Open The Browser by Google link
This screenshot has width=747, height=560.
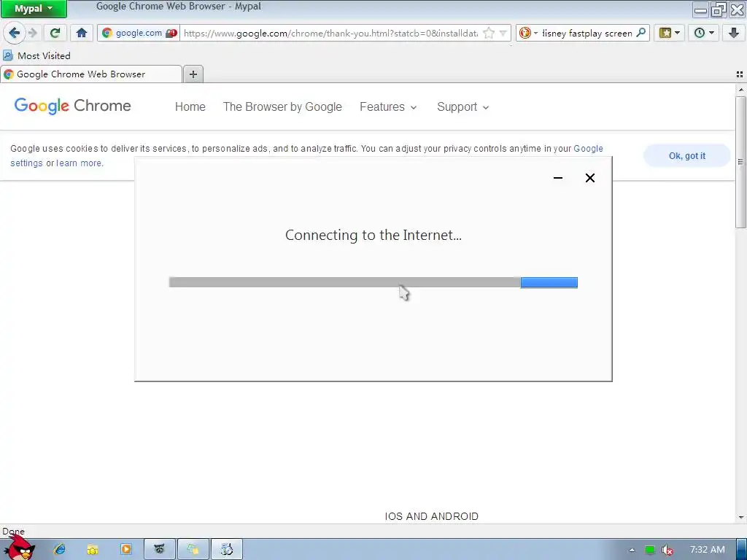282,106
